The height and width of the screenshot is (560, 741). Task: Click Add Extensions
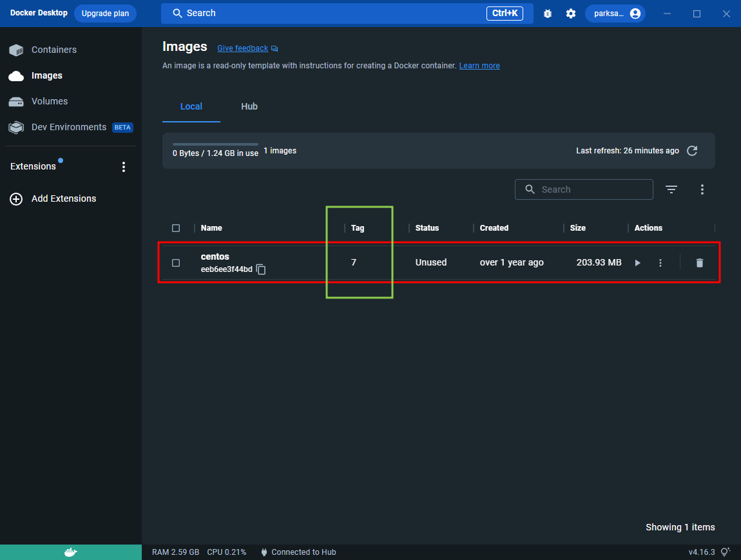click(64, 198)
